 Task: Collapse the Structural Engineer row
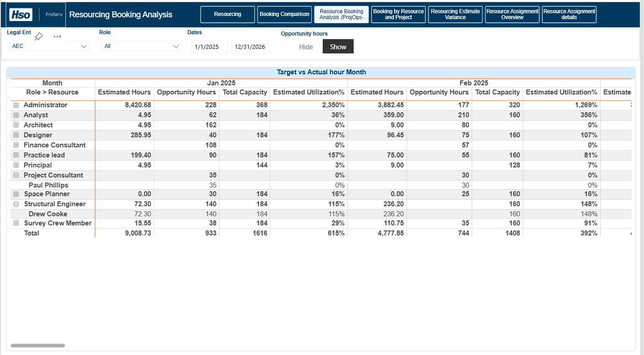coord(16,204)
